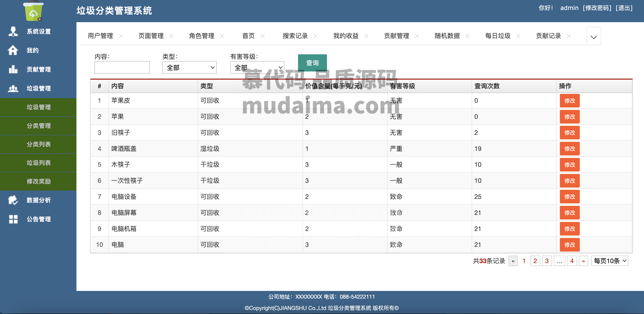Click the 查询 search button

click(312, 63)
